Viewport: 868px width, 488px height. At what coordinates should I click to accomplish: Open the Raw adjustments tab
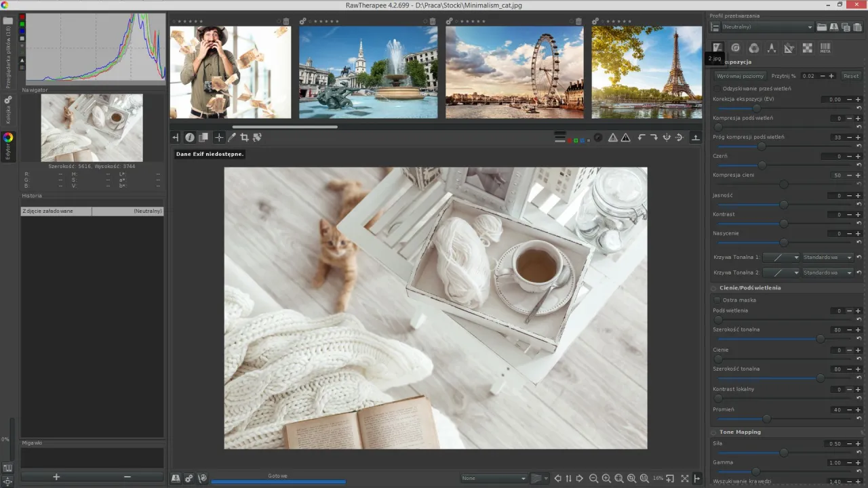[807, 47]
